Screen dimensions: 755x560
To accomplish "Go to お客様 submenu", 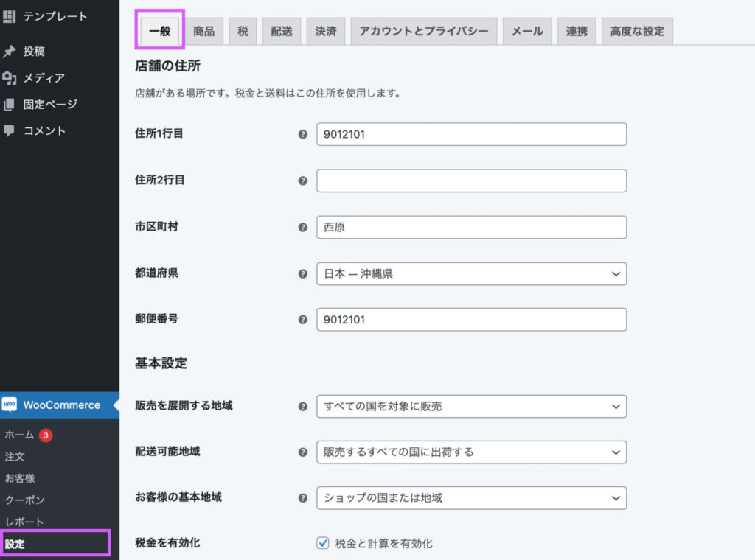I will click(x=20, y=478).
